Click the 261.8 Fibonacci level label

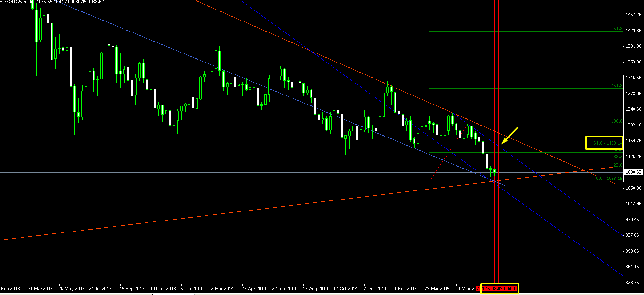(616, 29)
